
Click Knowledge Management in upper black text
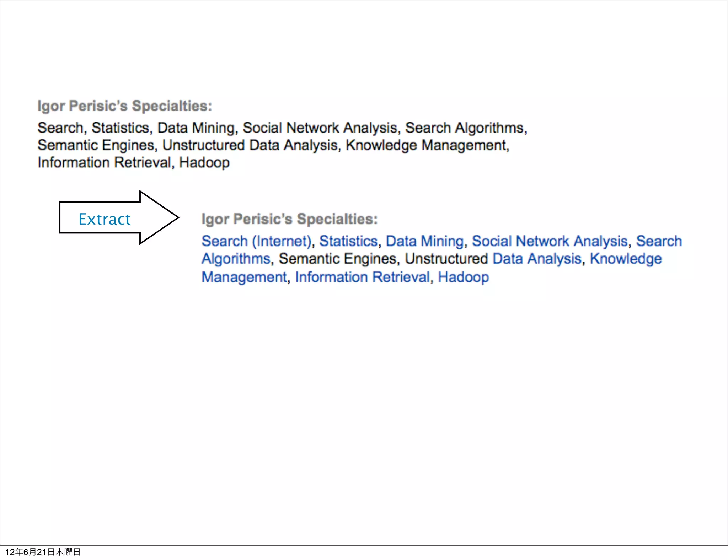tap(427, 145)
